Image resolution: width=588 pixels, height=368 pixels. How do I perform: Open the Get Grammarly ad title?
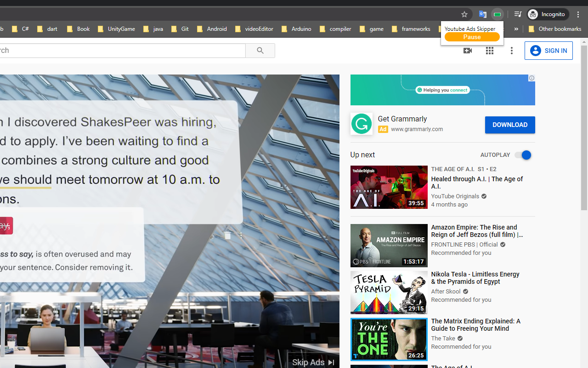[x=402, y=119]
